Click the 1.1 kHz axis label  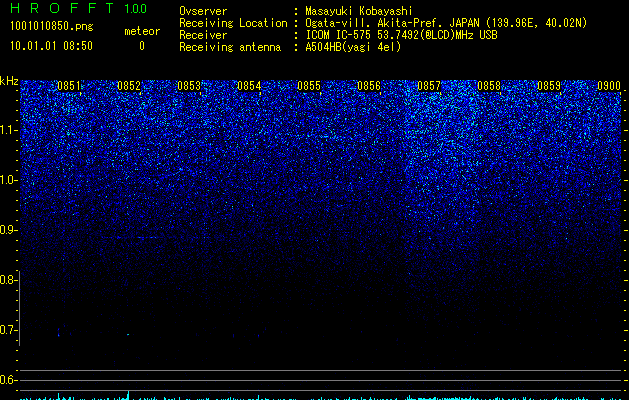[x=8, y=130]
